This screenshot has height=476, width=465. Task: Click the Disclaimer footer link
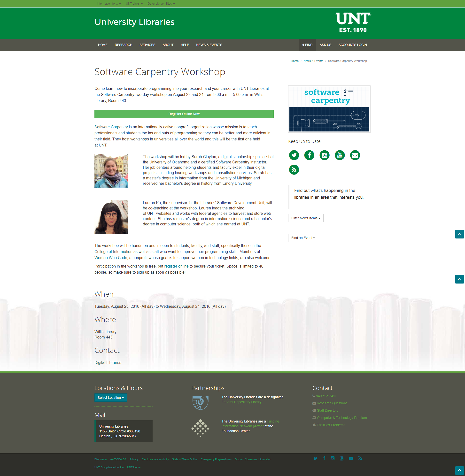point(101,459)
